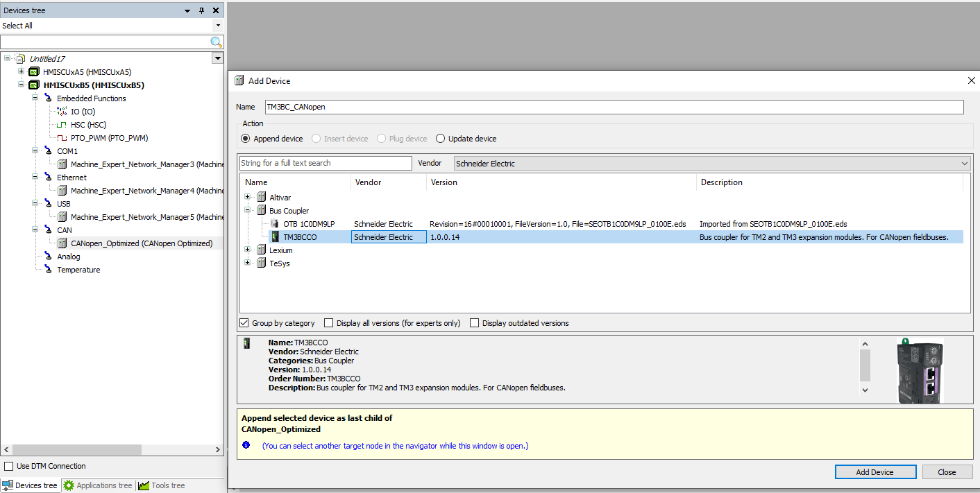Viewport: 980px width, 493px height.
Task: Enable Use DTM Connection checkbox
Action: [9, 466]
